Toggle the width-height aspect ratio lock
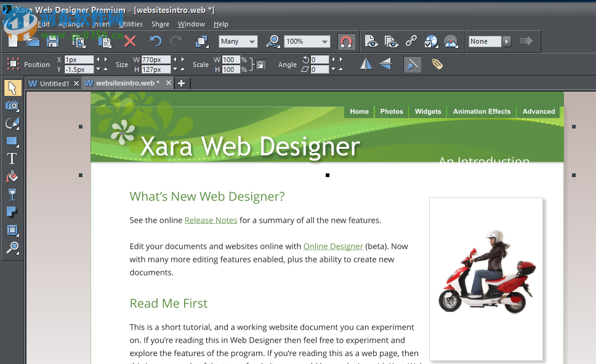Image resolution: width=596 pixels, height=364 pixels. [x=260, y=64]
